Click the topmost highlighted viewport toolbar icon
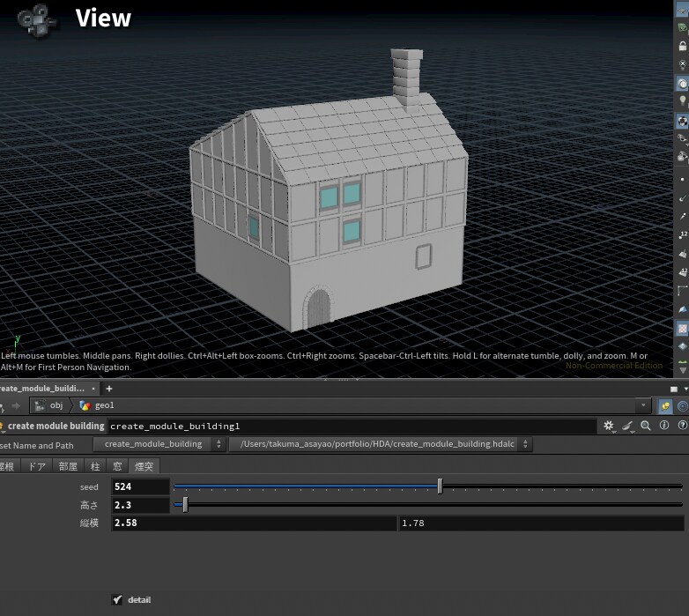 (683, 10)
